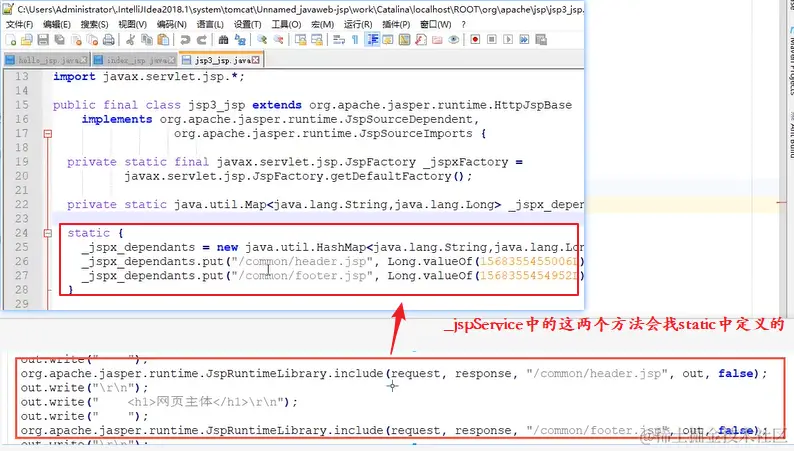Screen dimensions: 794x451
Task: Open Find with the binoculars icon
Action: click(x=223, y=39)
